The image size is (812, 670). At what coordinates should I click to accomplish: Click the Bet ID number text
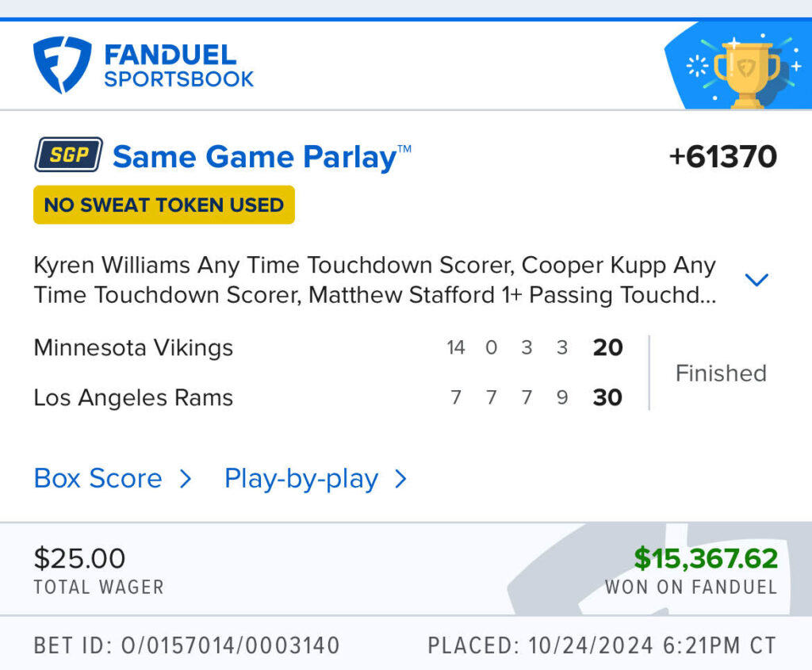[186, 645]
